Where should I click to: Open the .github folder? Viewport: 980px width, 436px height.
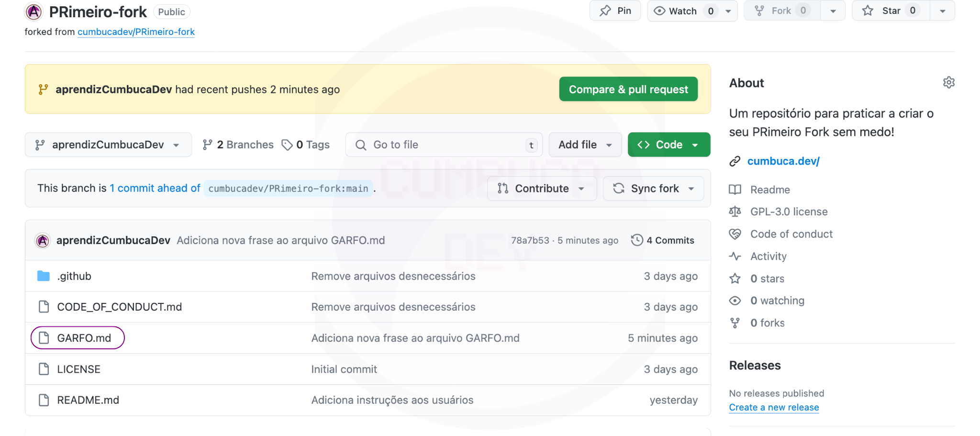(x=74, y=276)
